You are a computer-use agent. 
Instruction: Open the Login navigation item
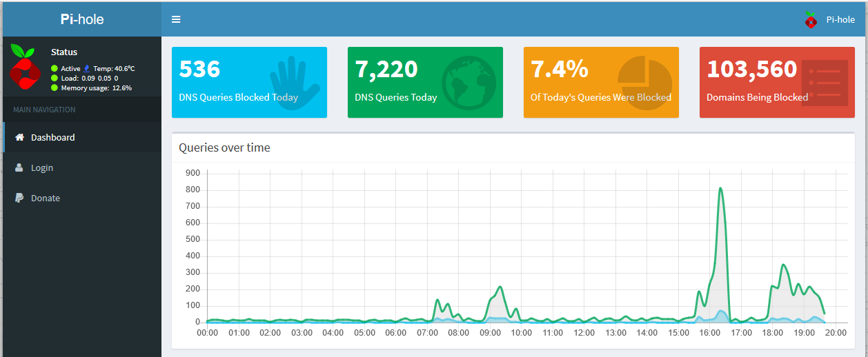coord(42,167)
